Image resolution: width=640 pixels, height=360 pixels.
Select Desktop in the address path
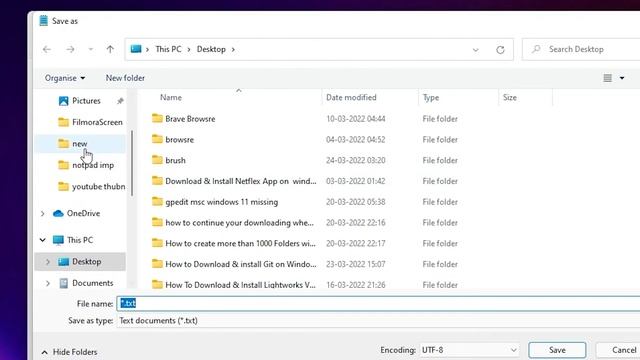pos(211,49)
